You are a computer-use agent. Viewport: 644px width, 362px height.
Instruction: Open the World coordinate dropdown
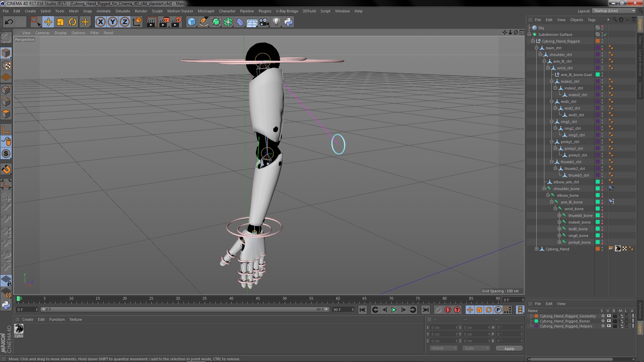click(x=444, y=348)
